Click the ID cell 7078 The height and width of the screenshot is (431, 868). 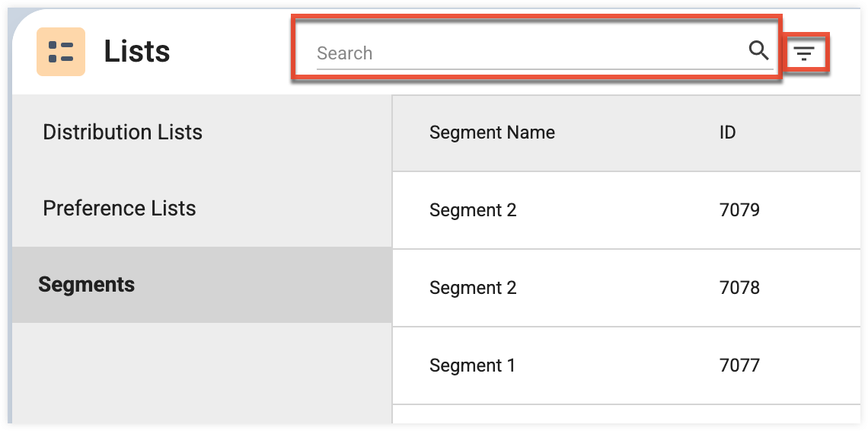coord(739,288)
